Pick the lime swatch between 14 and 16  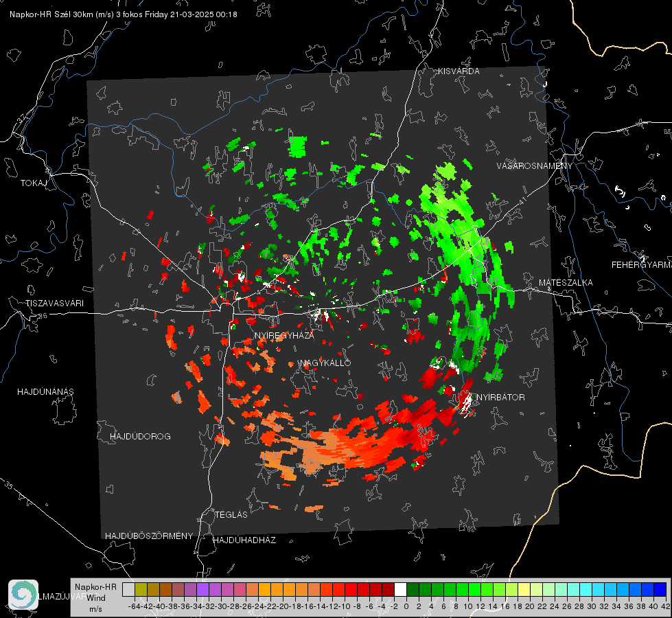499,589
